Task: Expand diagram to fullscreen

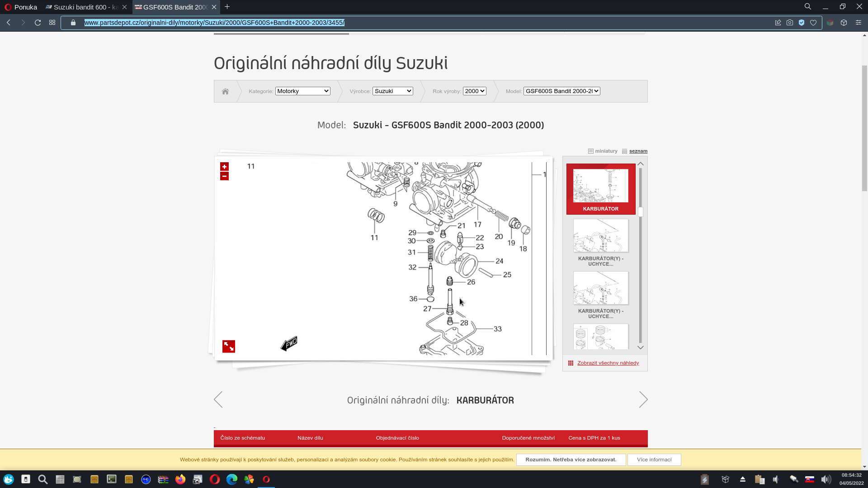Action: (229, 347)
